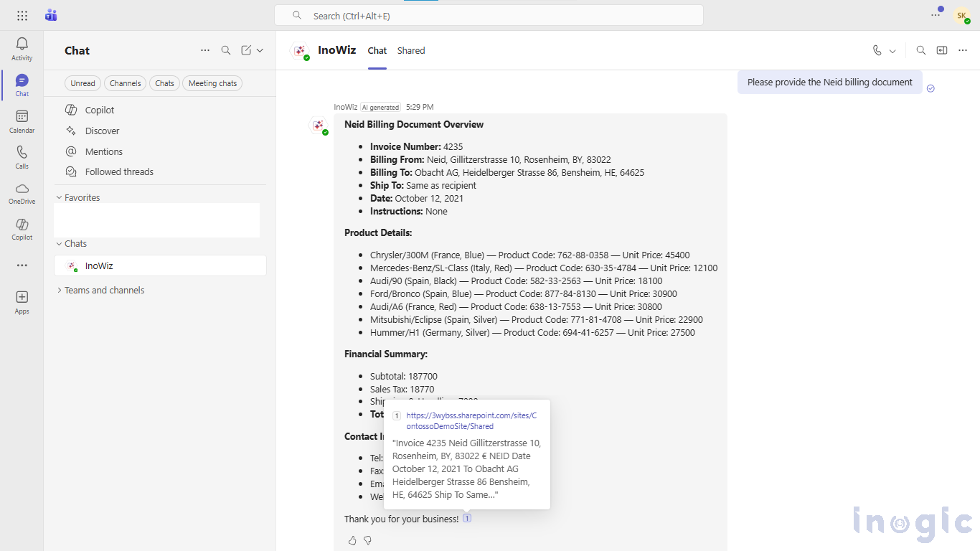The image size is (980, 551).
Task: Pop out the InoWiz chat to a new window
Action: (942, 50)
